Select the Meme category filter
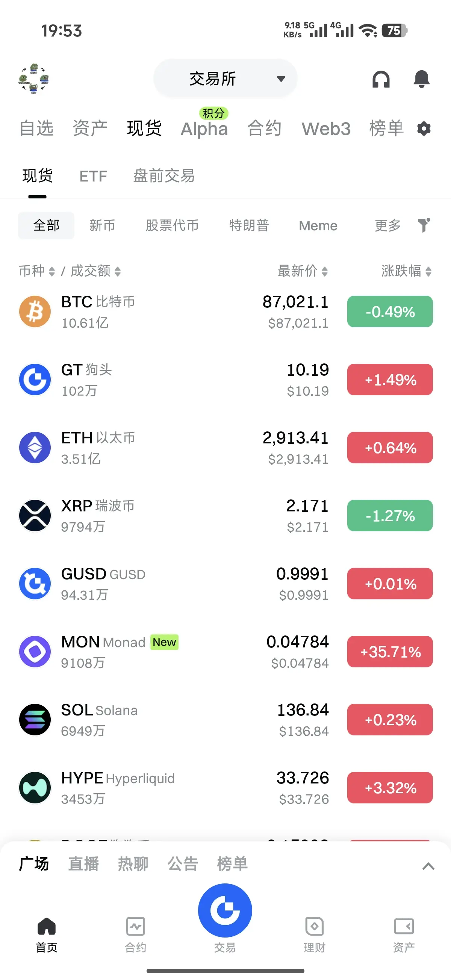This screenshot has width=451, height=980. point(318,225)
